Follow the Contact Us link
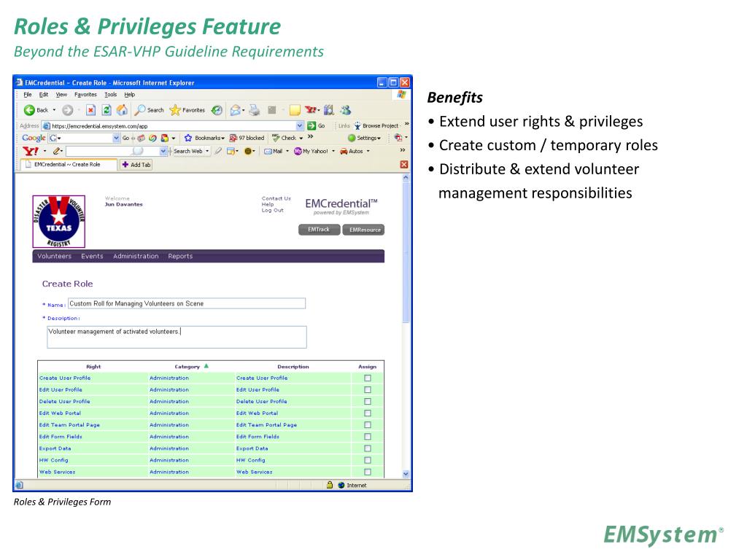This screenshot has width=747, height=560. click(276, 198)
